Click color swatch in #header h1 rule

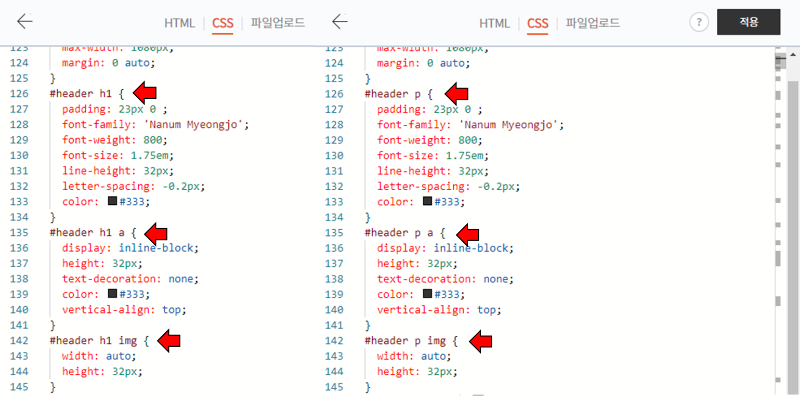coord(113,201)
